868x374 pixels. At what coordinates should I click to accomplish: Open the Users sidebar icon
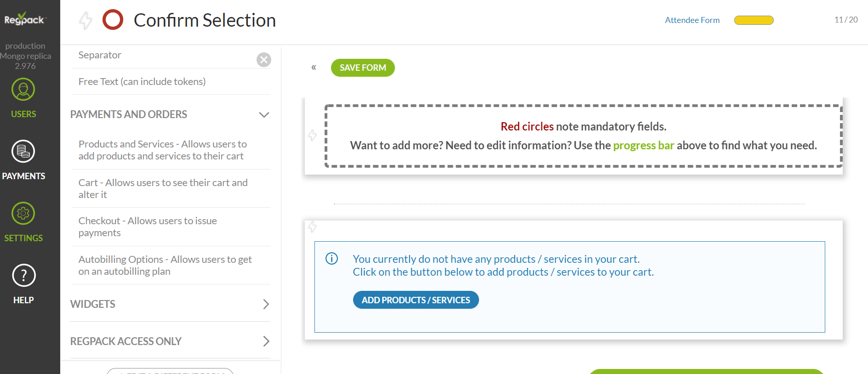23,90
